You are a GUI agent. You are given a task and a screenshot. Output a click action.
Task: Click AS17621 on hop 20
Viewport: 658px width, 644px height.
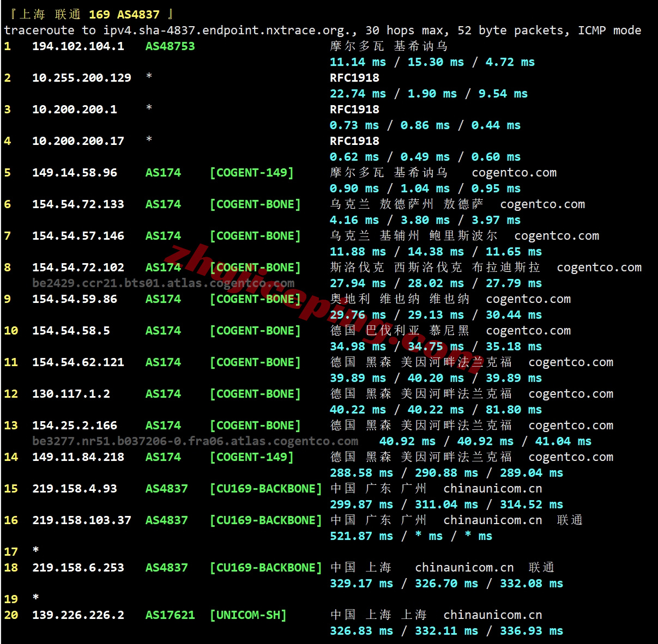tap(170, 615)
